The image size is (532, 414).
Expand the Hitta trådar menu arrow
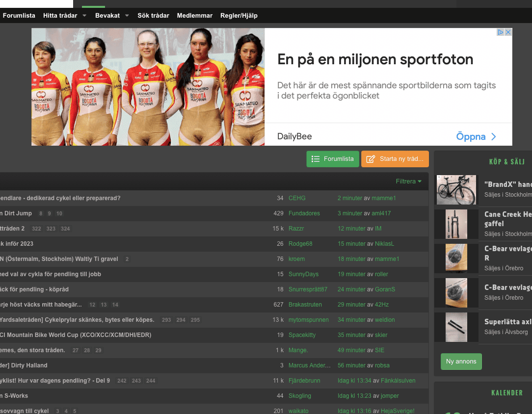(x=84, y=16)
